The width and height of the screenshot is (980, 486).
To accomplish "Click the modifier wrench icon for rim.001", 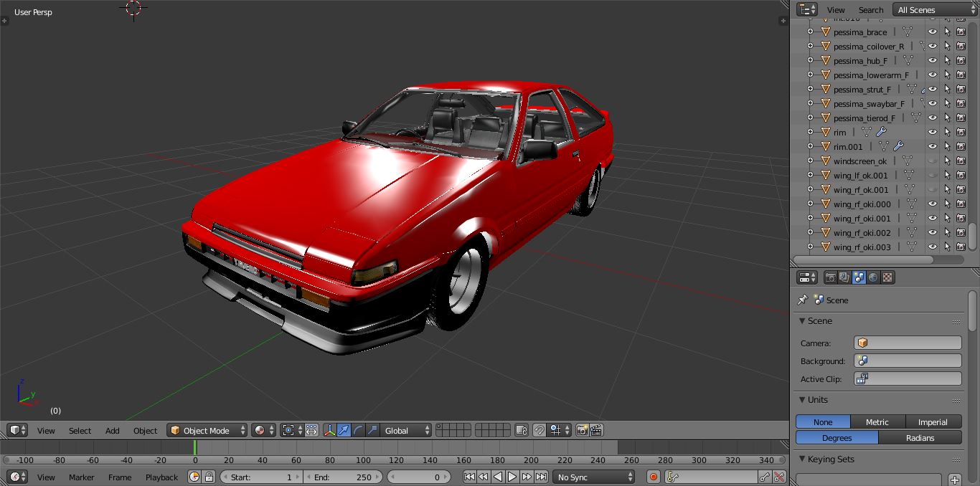I will 897,146.
